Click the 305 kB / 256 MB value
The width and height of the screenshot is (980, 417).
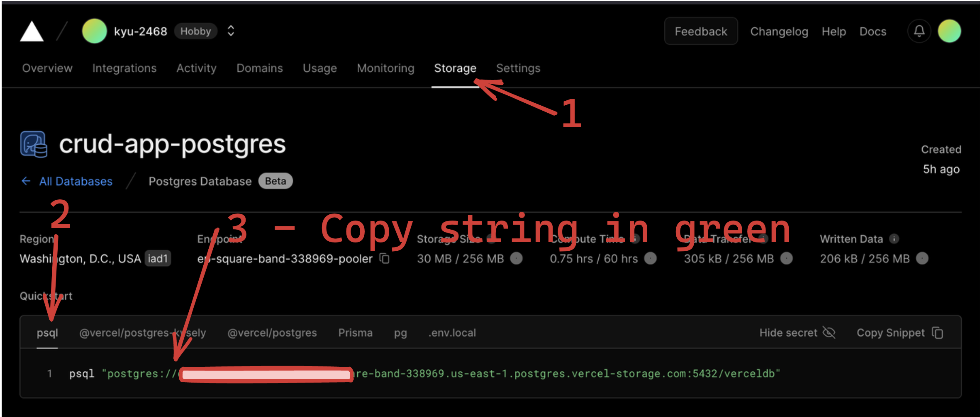click(729, 259)
